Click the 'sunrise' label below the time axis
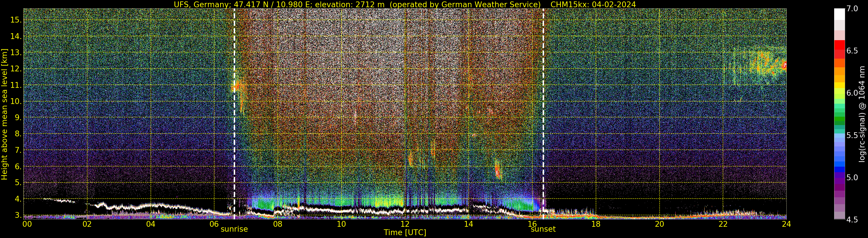Viewport: 868px width, 238px height. pyautogui.click(x=234, y=229)
